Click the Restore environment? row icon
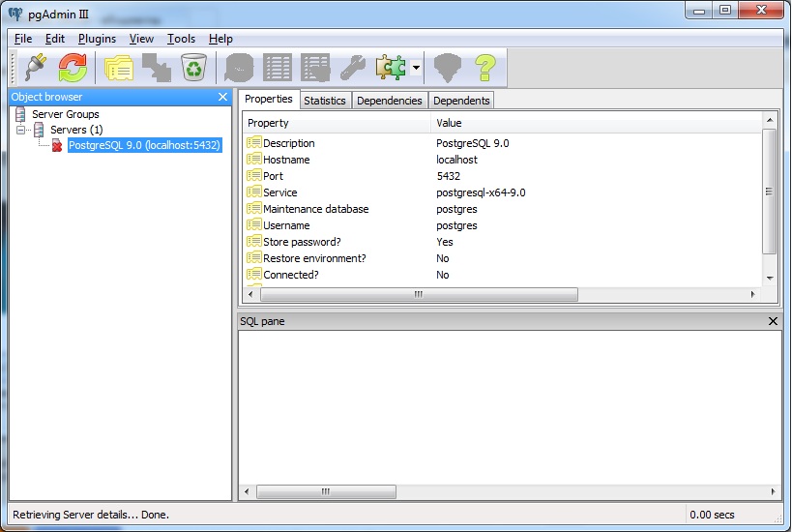The width and height of the screenshot is (792, 532). (254, 257)
